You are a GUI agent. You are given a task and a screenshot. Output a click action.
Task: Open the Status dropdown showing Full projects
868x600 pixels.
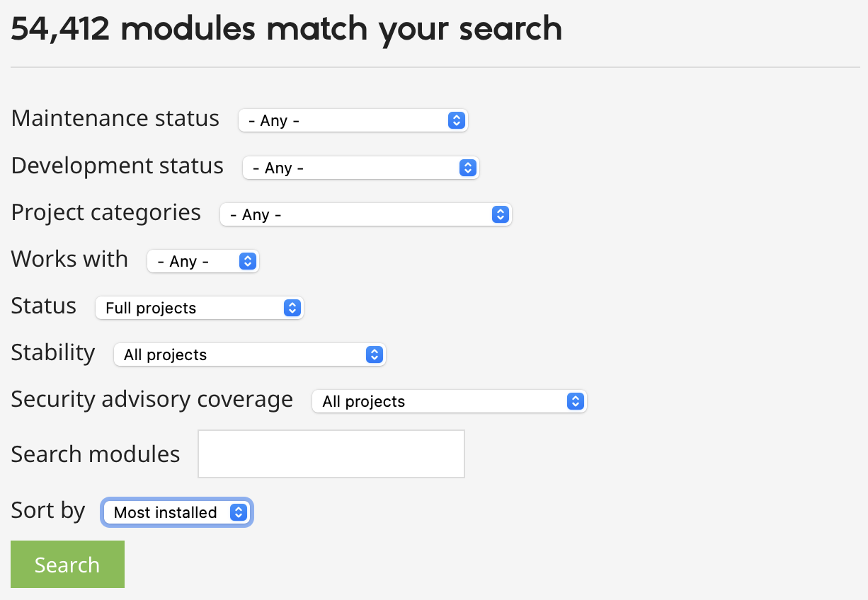[199, 308]
